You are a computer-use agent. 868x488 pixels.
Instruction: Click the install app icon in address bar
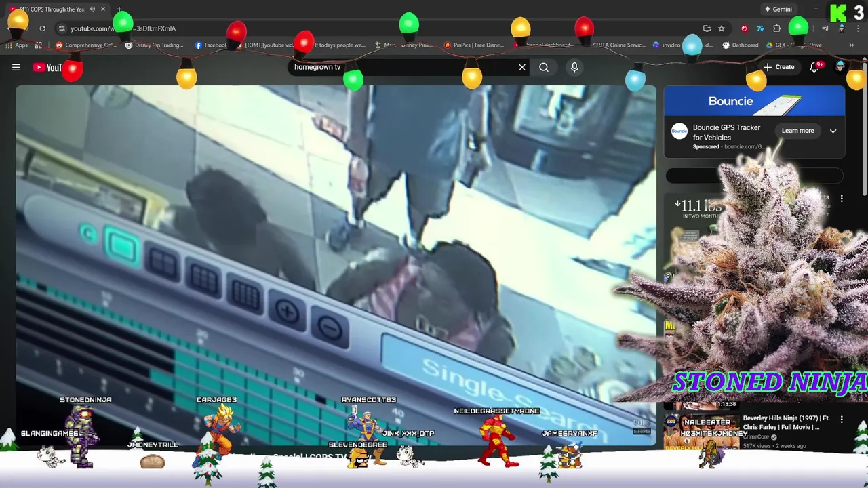707,28
